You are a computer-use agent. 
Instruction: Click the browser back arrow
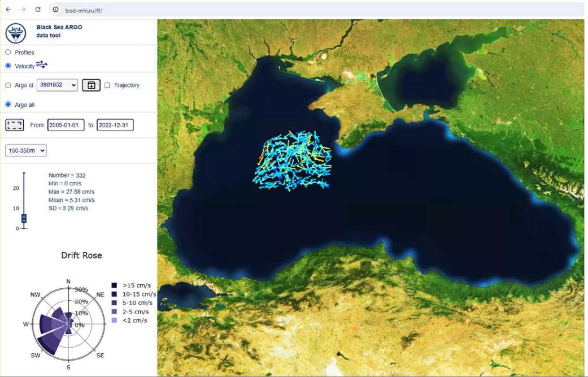8,10
